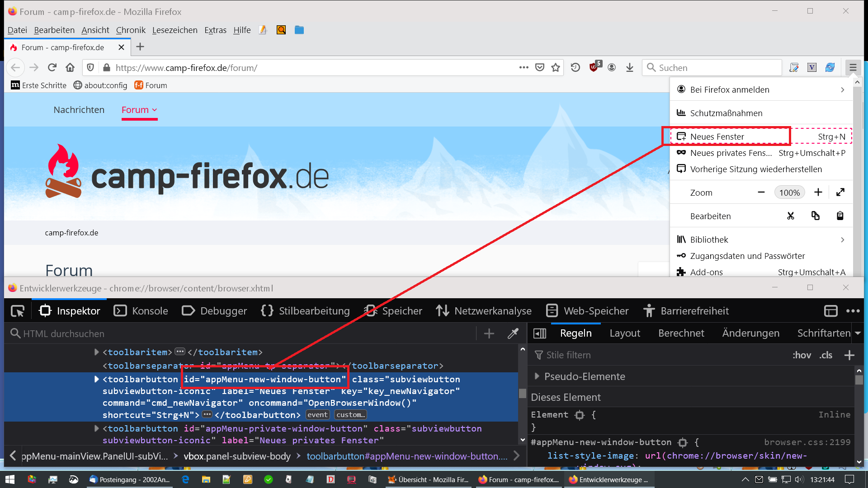Click the eyedropper color picker icon
Viewport: 868px width, 488px height.
513,333
